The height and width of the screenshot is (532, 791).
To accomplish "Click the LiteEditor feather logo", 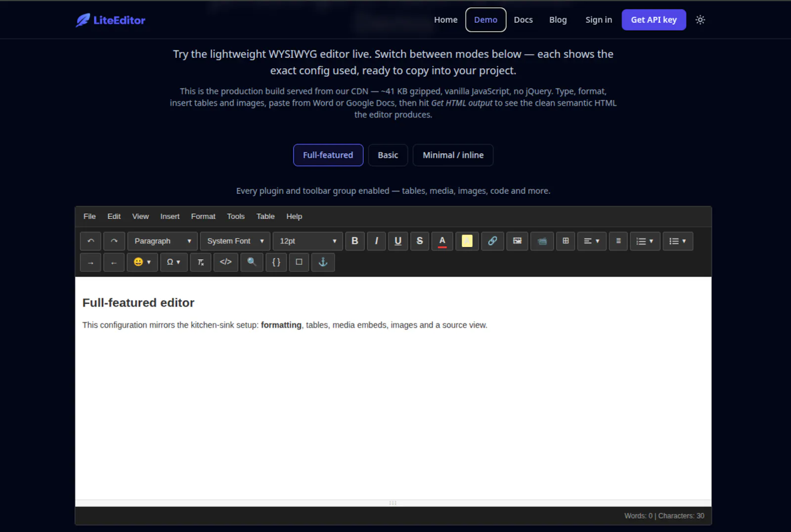I will [x=110, y=20].
